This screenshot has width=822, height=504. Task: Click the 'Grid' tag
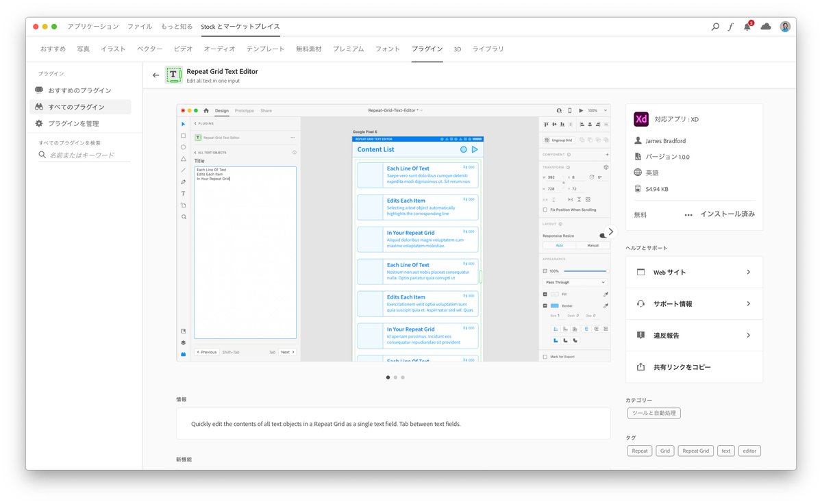tap(664, 451)
